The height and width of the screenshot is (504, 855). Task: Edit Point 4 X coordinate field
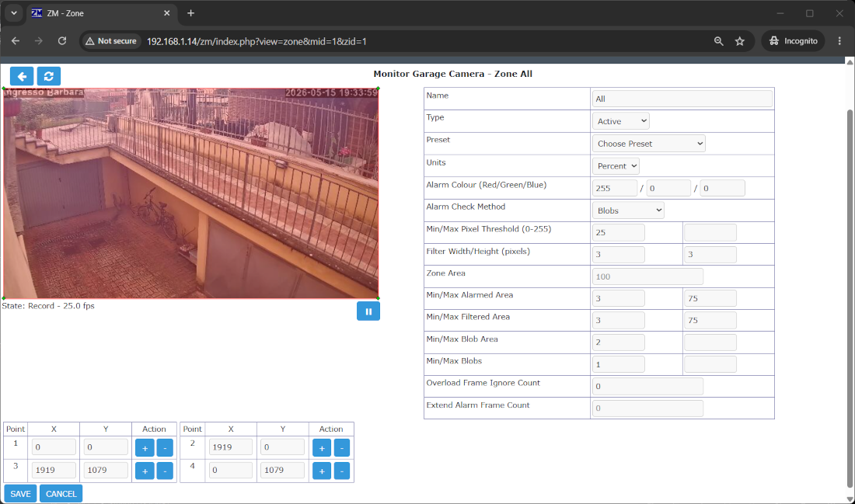click(231, 470)
